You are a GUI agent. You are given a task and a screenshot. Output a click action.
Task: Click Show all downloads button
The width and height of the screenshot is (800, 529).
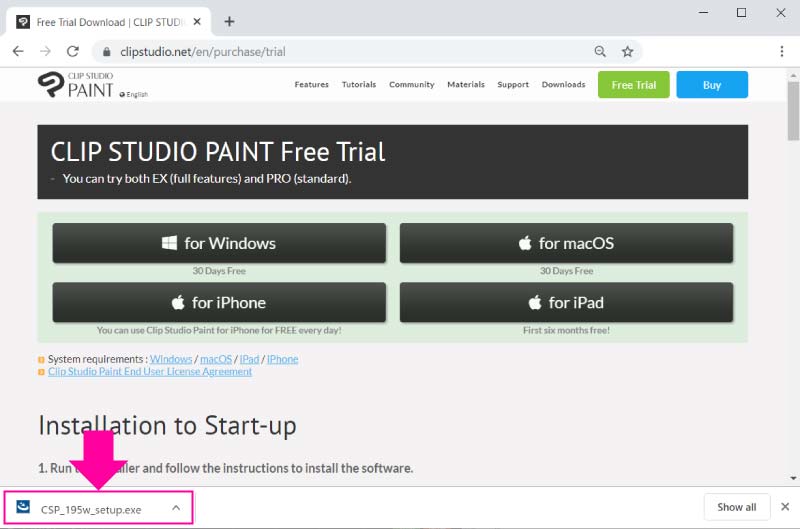point(737,507)
